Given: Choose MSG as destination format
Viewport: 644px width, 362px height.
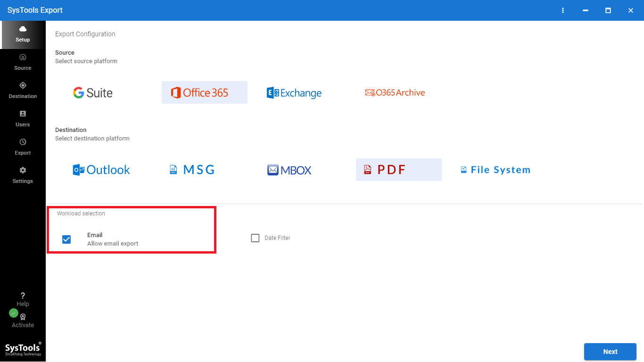Looking at the screenshot, I should coord(192,170).
